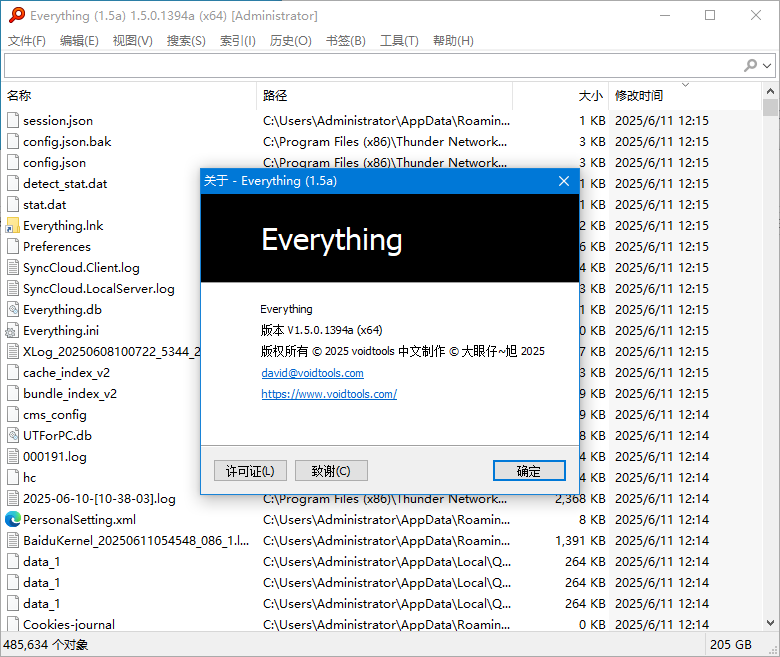Click the 2,368 KB size cell
The image size is (780, 657).
tap(581, 498)
